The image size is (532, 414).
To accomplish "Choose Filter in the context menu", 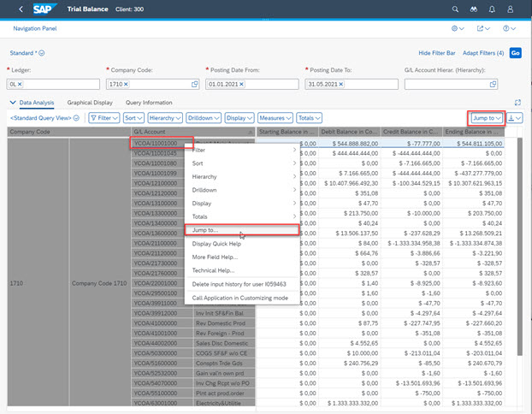I will [x=242, y=150].
